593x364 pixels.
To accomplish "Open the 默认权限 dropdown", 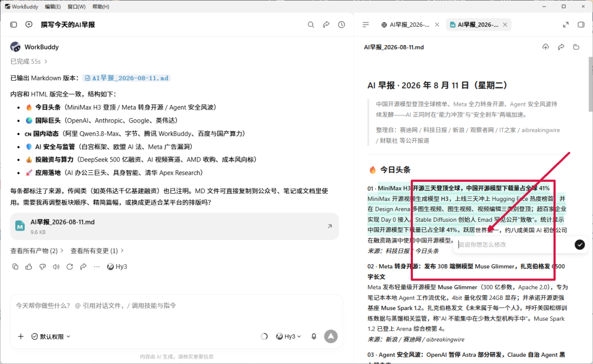I will coord(51,337).
